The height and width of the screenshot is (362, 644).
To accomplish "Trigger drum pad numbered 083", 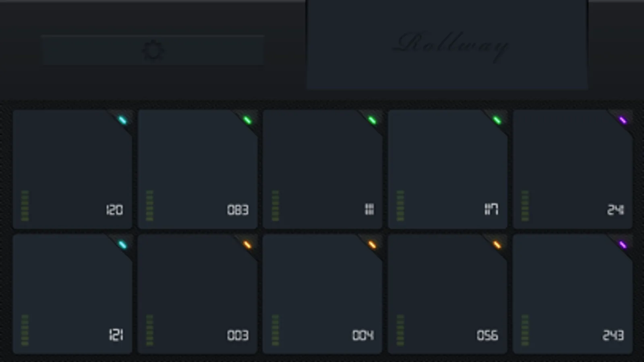I will (197, 169).
